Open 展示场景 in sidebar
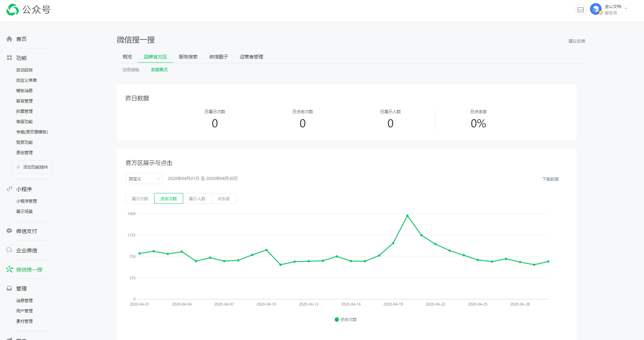Image resolution: width=644 pixels, height=340 pixels. click(24, 211)
